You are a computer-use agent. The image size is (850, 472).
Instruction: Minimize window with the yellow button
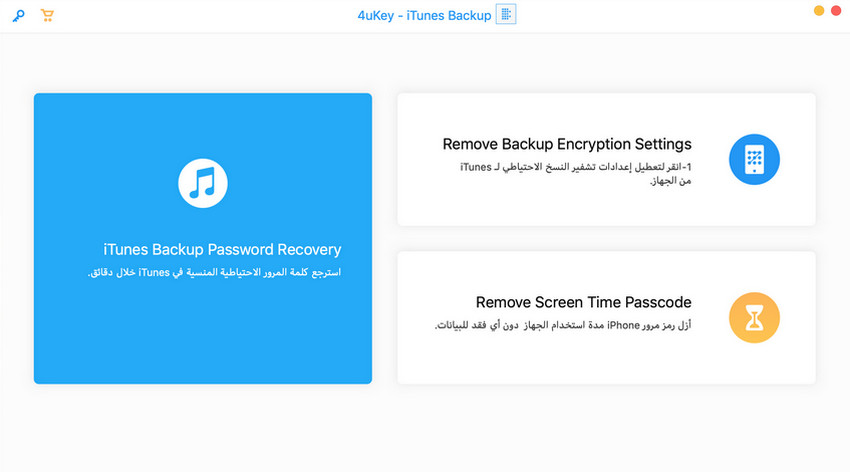click(x=819, y=11)
